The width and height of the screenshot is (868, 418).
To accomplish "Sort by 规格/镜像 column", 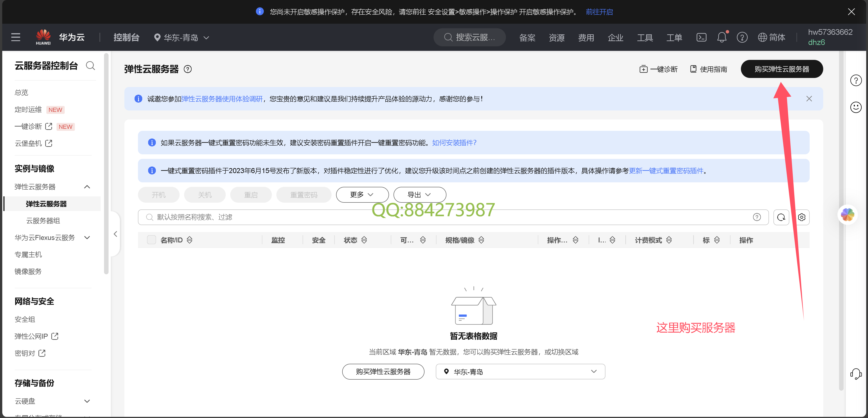I will [x=481, y=240].
